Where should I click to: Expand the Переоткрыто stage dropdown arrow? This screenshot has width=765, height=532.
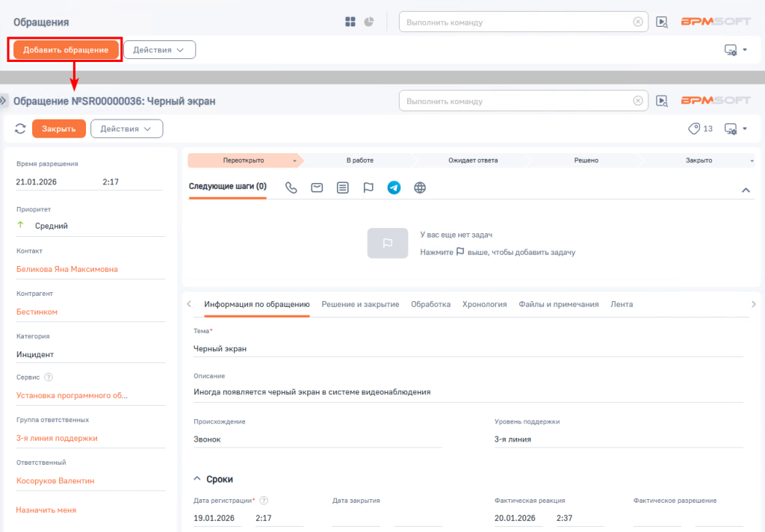coord(294,161)
